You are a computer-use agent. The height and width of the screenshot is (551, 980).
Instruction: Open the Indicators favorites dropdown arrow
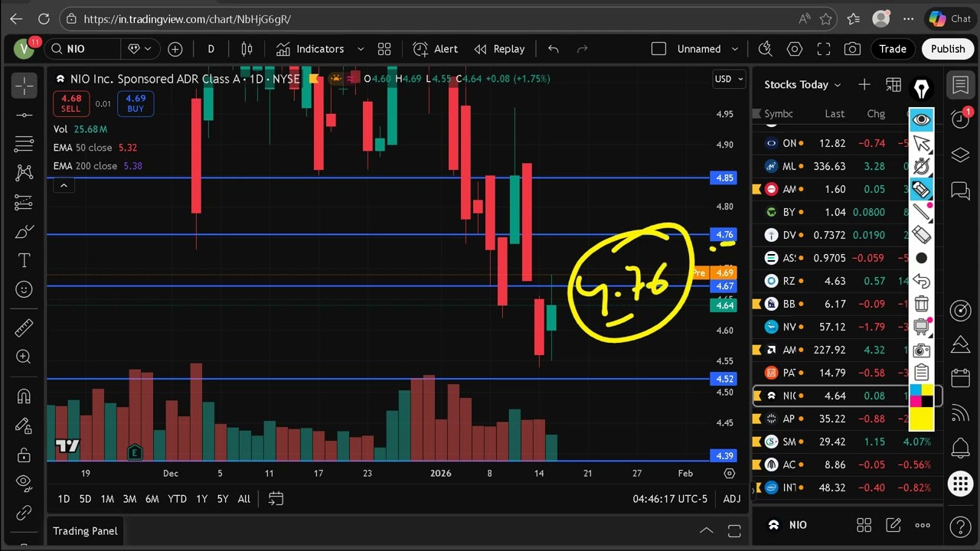(x=361, y=49)
